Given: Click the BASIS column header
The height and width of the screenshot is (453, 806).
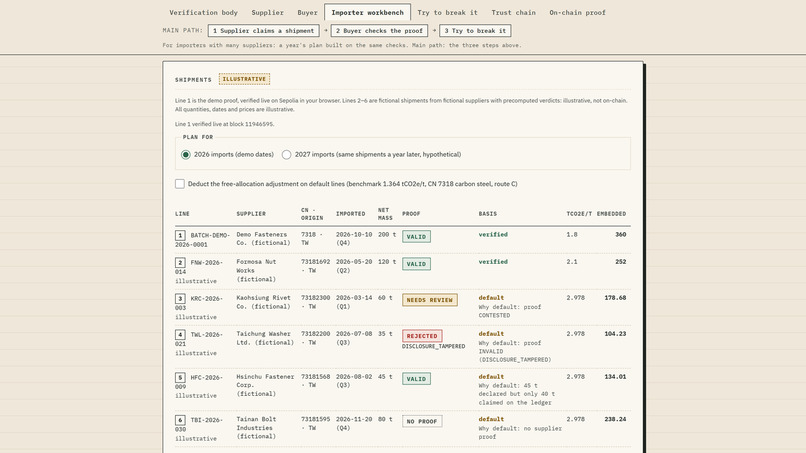Looking at the screenshot, I should pyautogui.click(x=488, y=214).
